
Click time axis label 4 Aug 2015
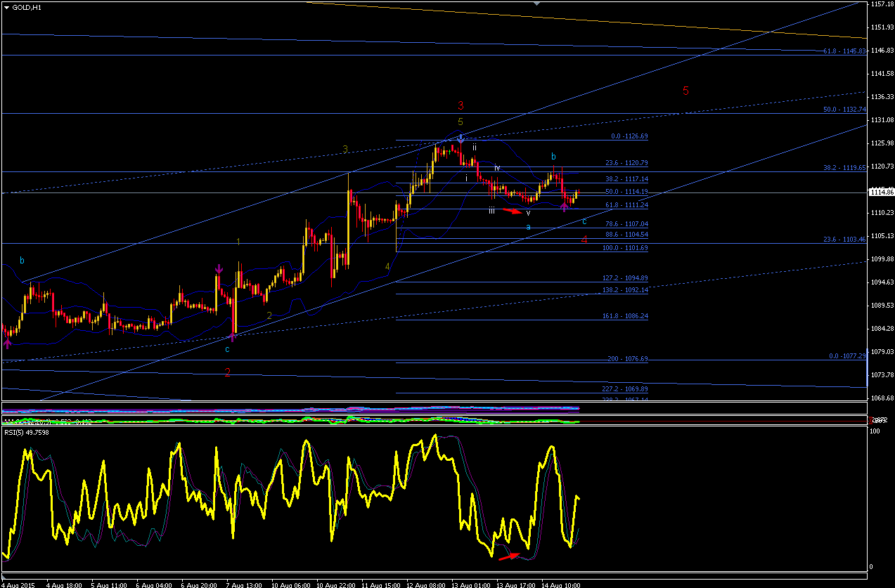[x=16, y=584]
